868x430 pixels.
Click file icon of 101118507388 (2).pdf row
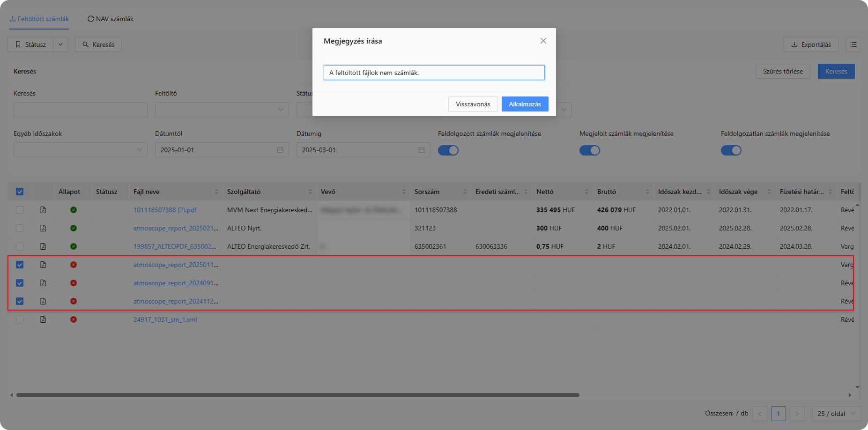coord(43,210)
